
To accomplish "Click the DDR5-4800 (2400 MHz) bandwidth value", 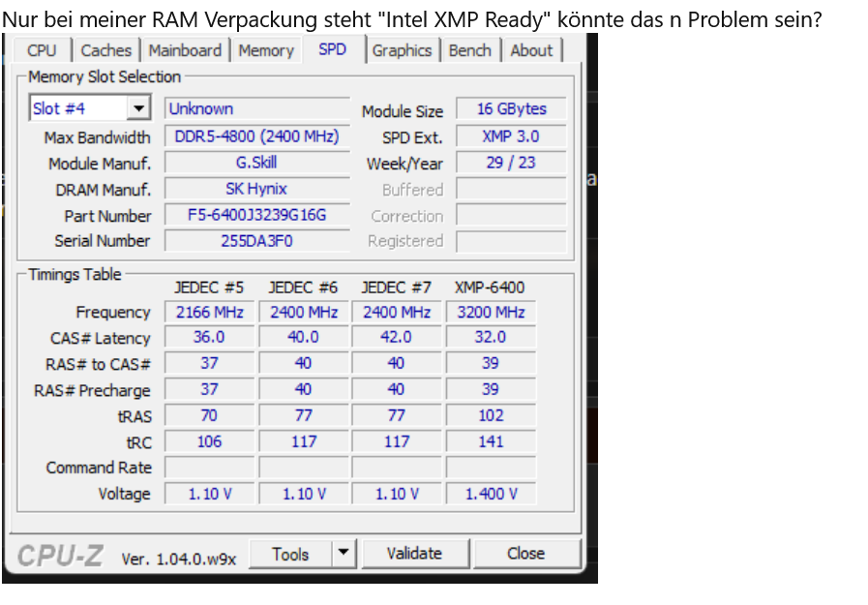I will [256, 136].
